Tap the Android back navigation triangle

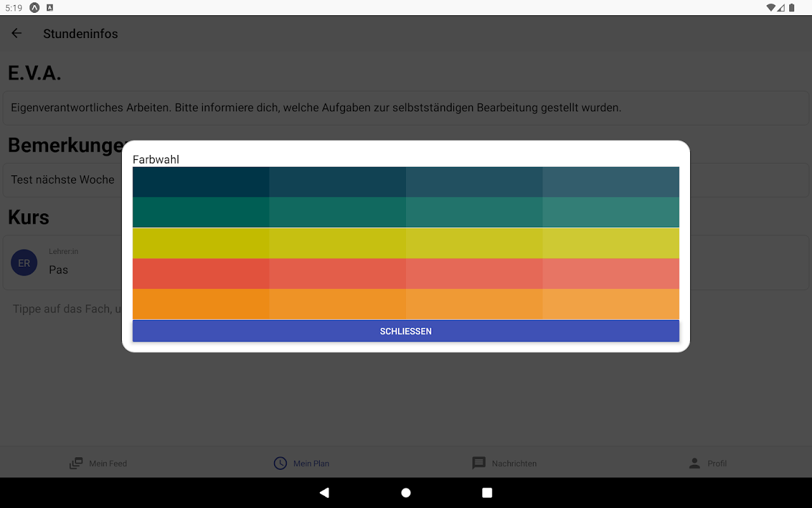325,493
